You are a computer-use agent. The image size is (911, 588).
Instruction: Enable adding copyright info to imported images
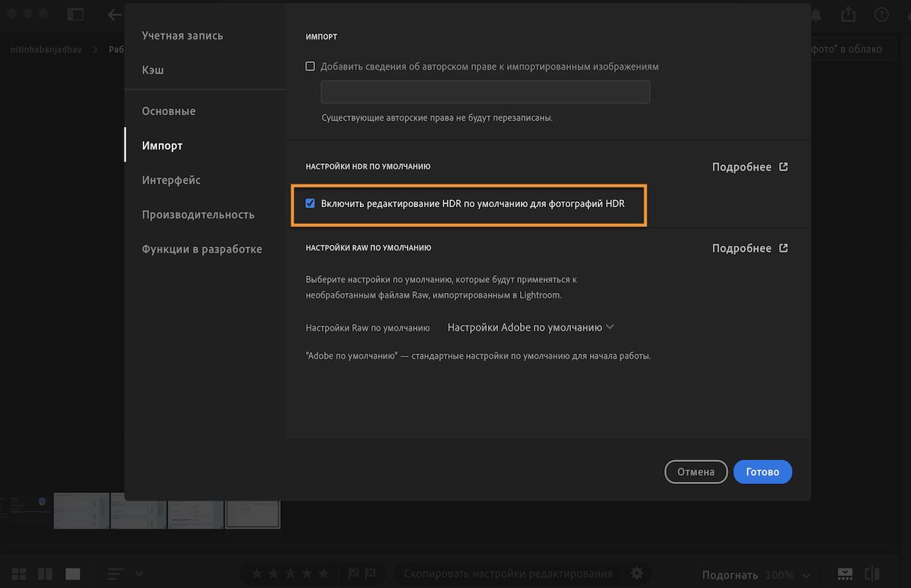pos(310,66)
